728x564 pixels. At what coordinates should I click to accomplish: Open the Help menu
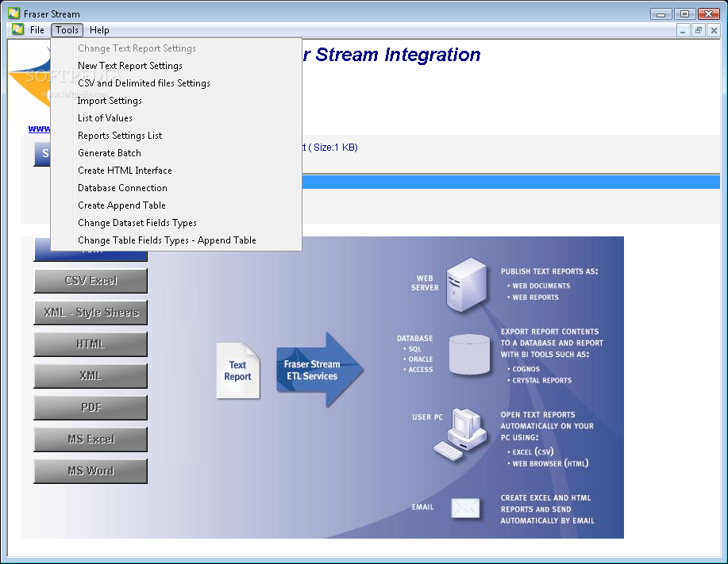(99, 30)
